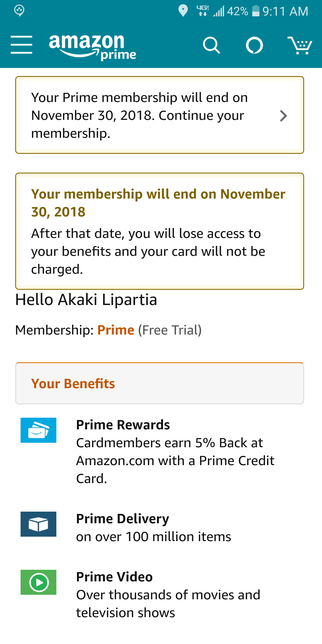Tap the Prime Delivery box icon

click(x=38, y=524)
